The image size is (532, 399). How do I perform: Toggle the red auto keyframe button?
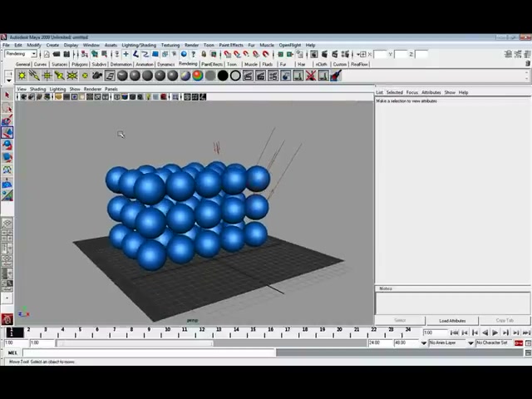pyautogui.click(x=519, y=343)
